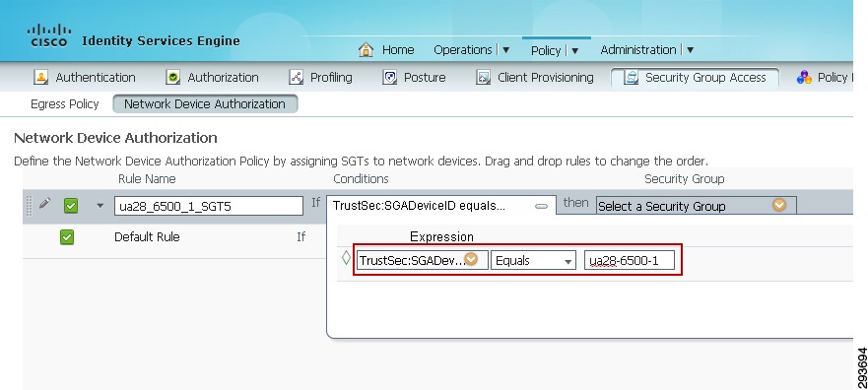Expand the arrow beside rule name field
Viewport: 868px width, 390px height.
pos(100,206)
